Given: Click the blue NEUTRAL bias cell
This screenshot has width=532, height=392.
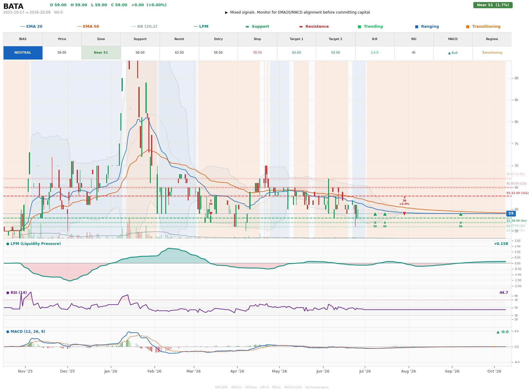Looking at the screenshot, I should click(x=23, y=53).
